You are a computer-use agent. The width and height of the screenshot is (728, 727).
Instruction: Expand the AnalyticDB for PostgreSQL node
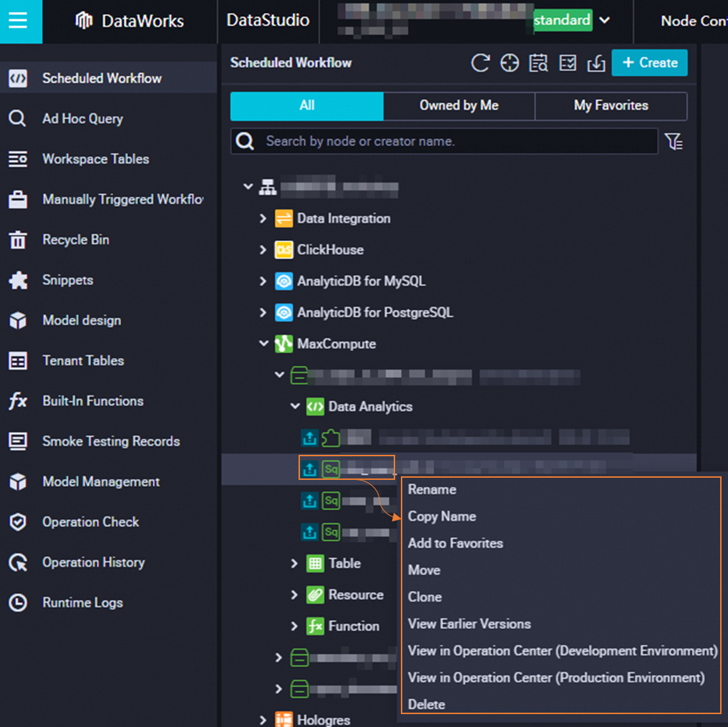[263, 312]
